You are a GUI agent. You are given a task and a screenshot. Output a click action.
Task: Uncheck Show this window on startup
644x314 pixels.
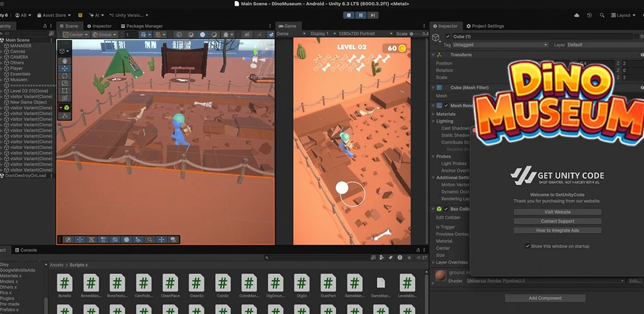[x=528, y=246]
